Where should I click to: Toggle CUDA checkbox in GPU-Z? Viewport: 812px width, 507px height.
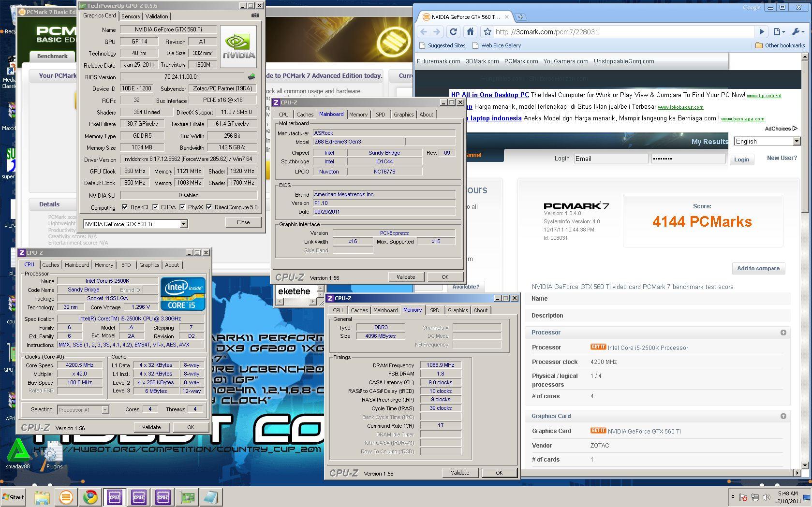155,207
